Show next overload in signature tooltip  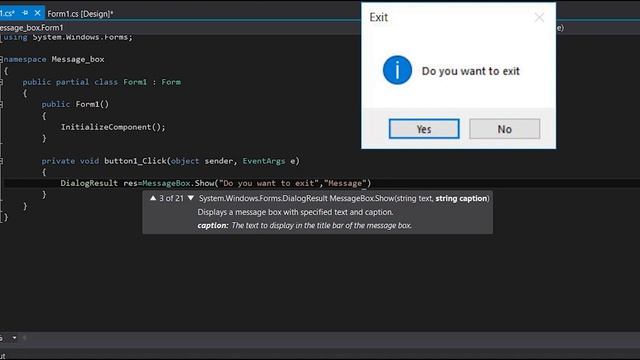pyautogui.click(x=191, y=198)
